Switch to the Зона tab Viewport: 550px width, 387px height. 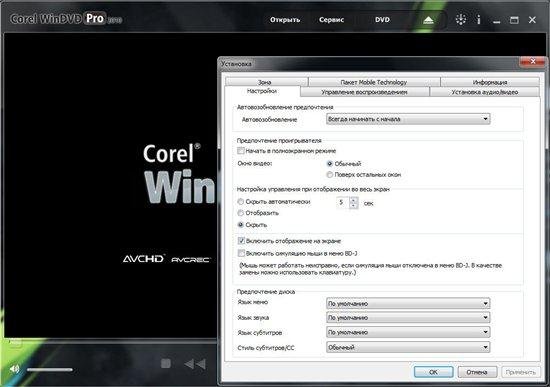click(266, 82)
